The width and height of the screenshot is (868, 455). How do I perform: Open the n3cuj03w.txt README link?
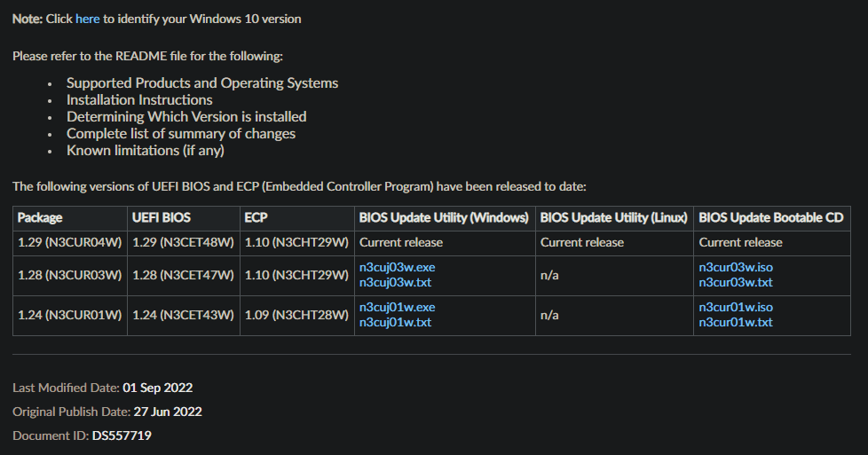[395, 282]
